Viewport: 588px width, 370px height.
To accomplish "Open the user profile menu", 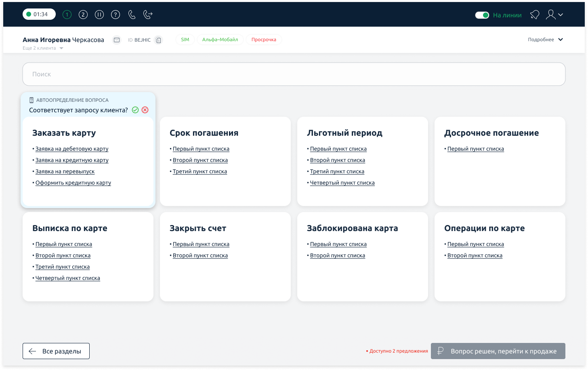I will pos(554,15).
